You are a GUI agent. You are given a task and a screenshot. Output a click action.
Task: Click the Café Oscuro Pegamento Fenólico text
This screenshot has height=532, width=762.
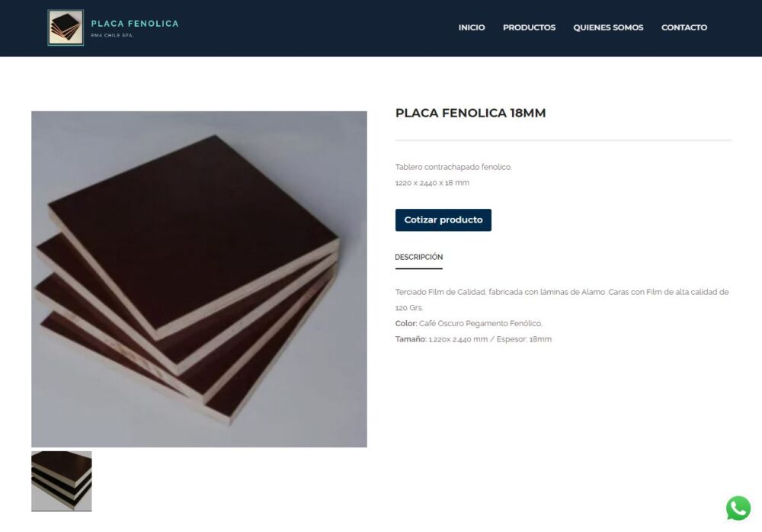481,323
